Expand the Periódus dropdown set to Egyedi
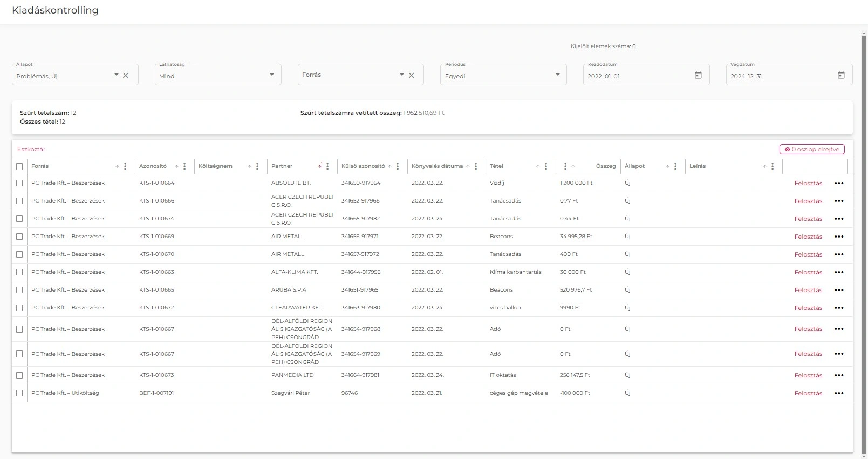This screenshot has height=459, width=868. coord(558,75)
